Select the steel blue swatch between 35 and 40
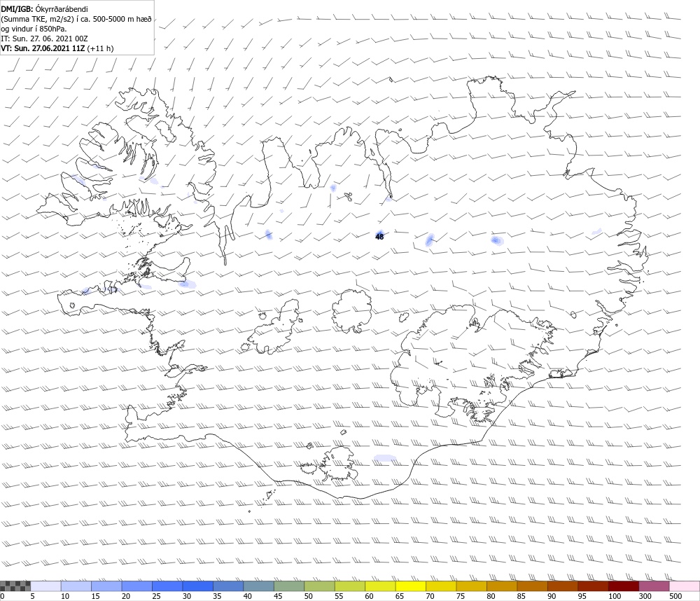700x601 pixels. [228, 586]
